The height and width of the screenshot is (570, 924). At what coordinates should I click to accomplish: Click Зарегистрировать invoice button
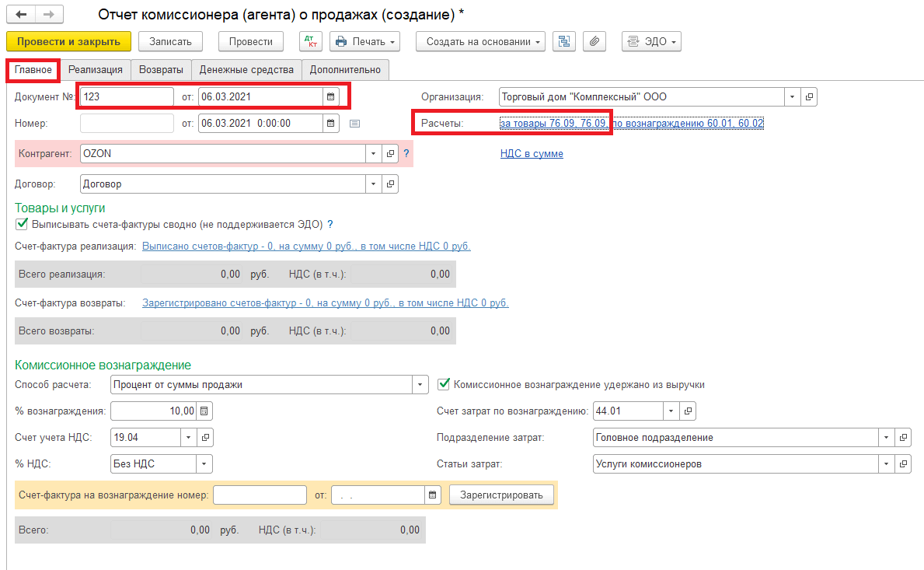[x=501, y=495]
